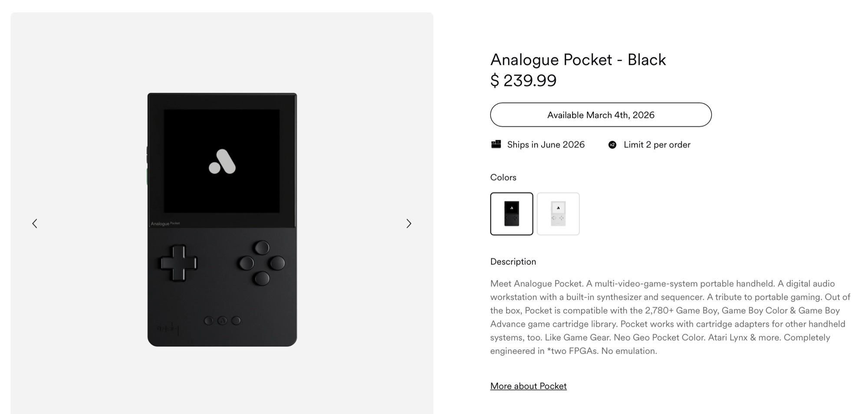Click the x2 order limit badge icon
Viewport: 868px width, 414px height.
coord(612,145)
